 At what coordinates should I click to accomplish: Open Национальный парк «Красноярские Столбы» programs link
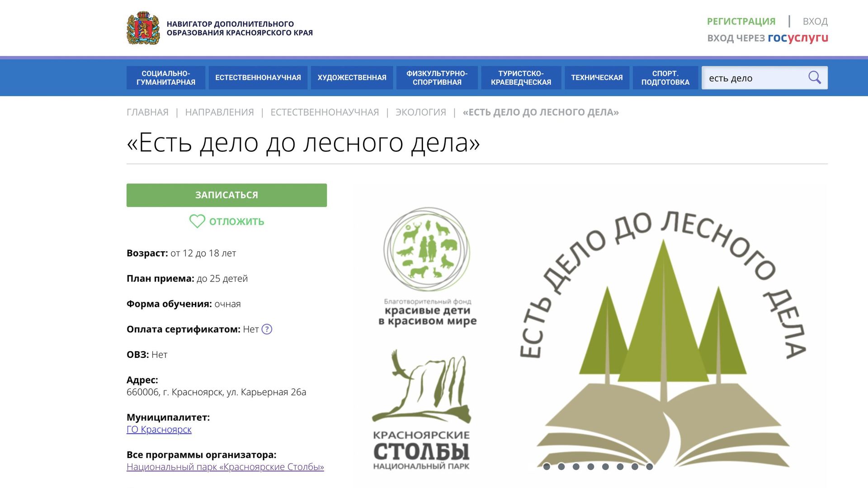coord(225,467)
